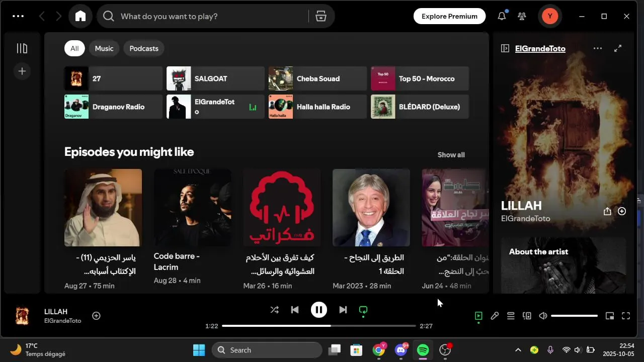The width and height of the screenshot is (644, 362).
Task: Open the episode thumbnail dated Mar 2023
Action: 371,208
